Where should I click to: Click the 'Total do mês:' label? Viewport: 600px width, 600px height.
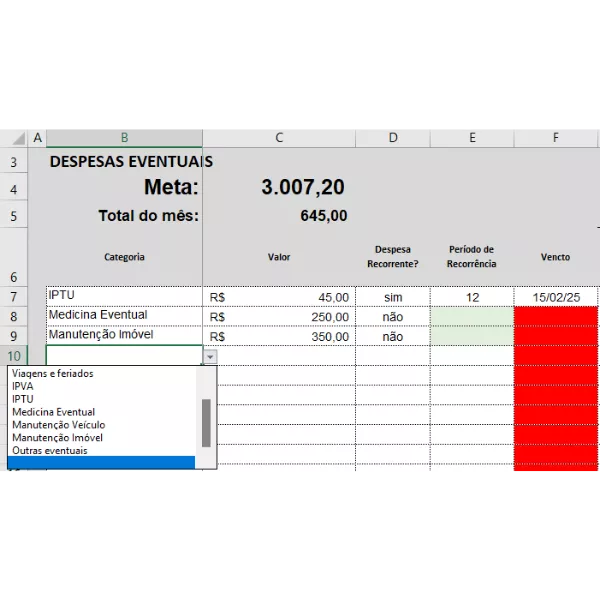(149, 216)
